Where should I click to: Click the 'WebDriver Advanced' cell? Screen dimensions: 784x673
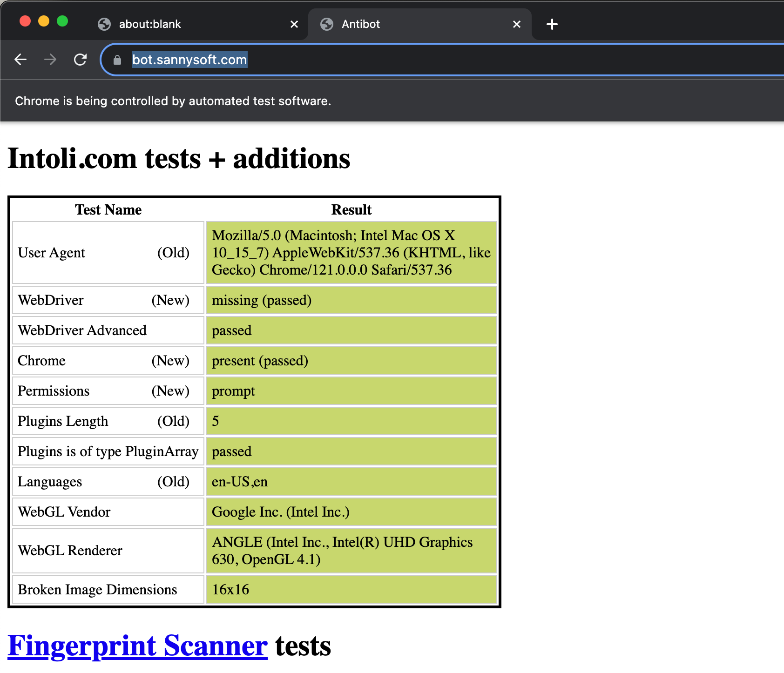tap(108, 330)
